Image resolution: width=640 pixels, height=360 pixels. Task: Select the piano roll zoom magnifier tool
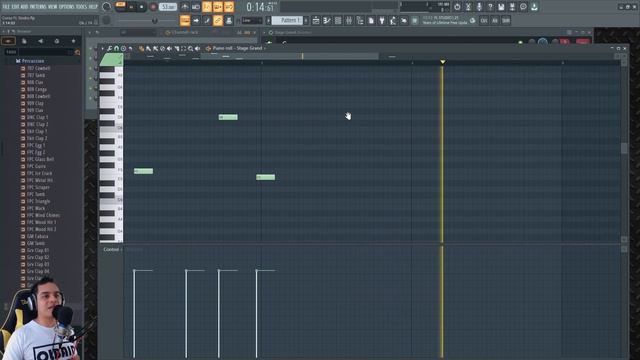[x=191, y=49]
